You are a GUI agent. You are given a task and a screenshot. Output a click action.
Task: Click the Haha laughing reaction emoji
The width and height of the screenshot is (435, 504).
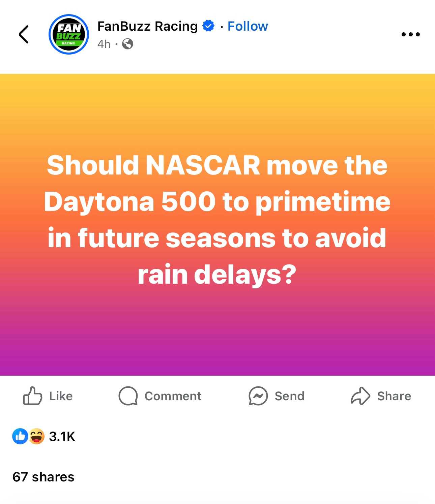(36, 436)
